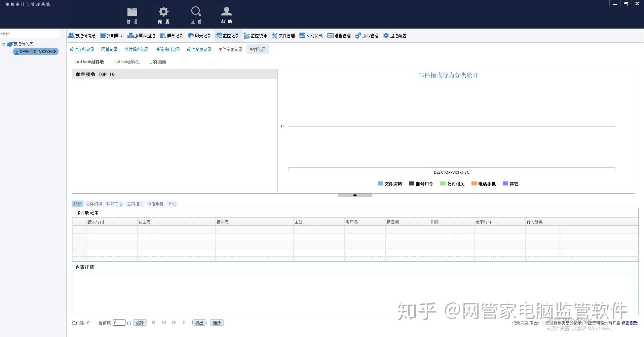Click the 筛选 filter button

tap(217, 323)
